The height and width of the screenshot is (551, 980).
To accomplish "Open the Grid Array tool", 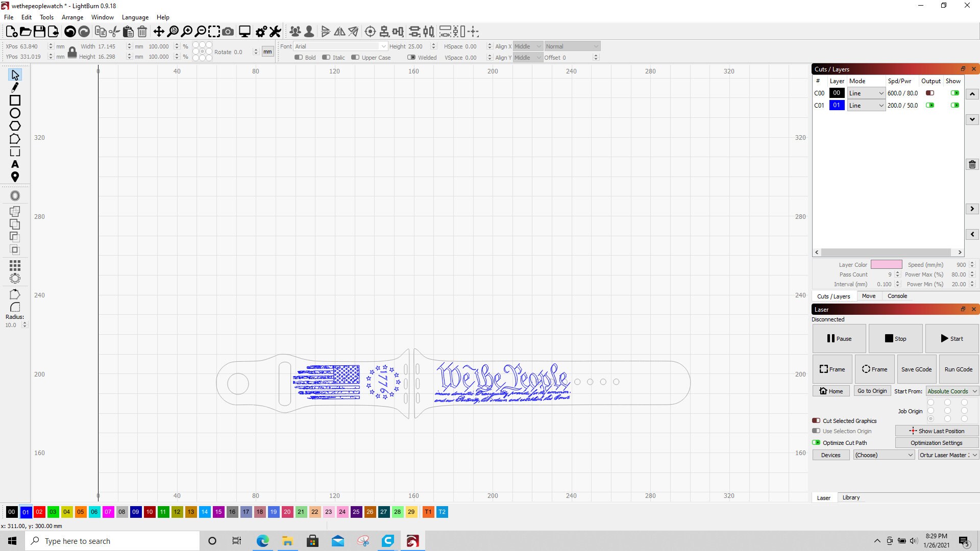I will tap(15, 265).
